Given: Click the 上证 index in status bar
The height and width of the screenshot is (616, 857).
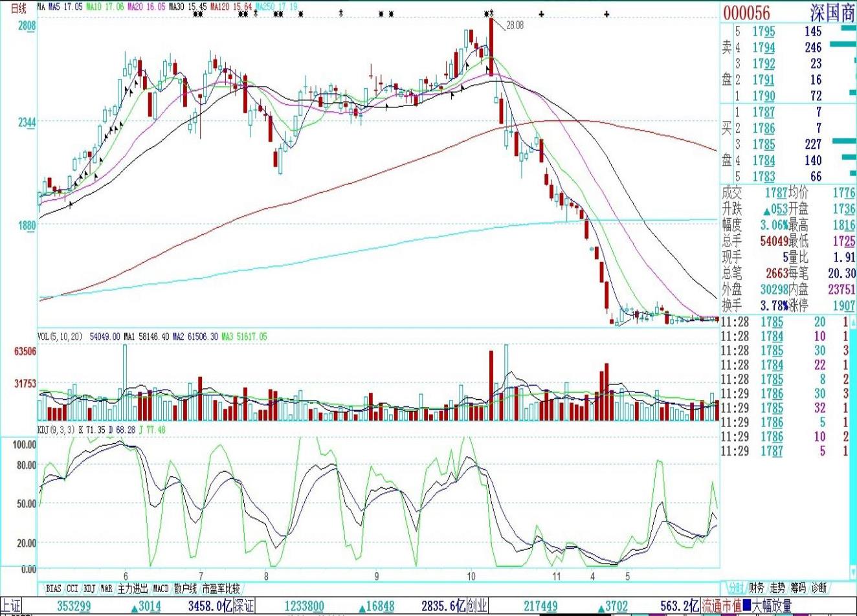Looking at the screenshot, I should coord(11,606).
